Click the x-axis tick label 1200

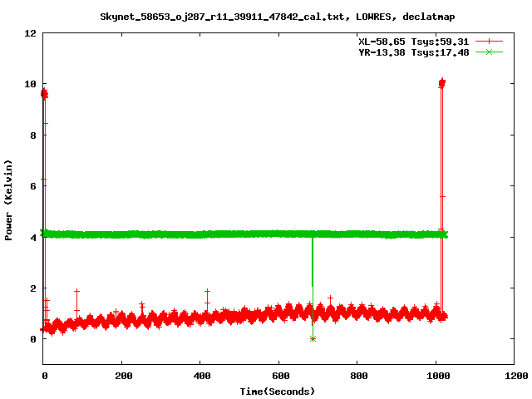[516, 376]
